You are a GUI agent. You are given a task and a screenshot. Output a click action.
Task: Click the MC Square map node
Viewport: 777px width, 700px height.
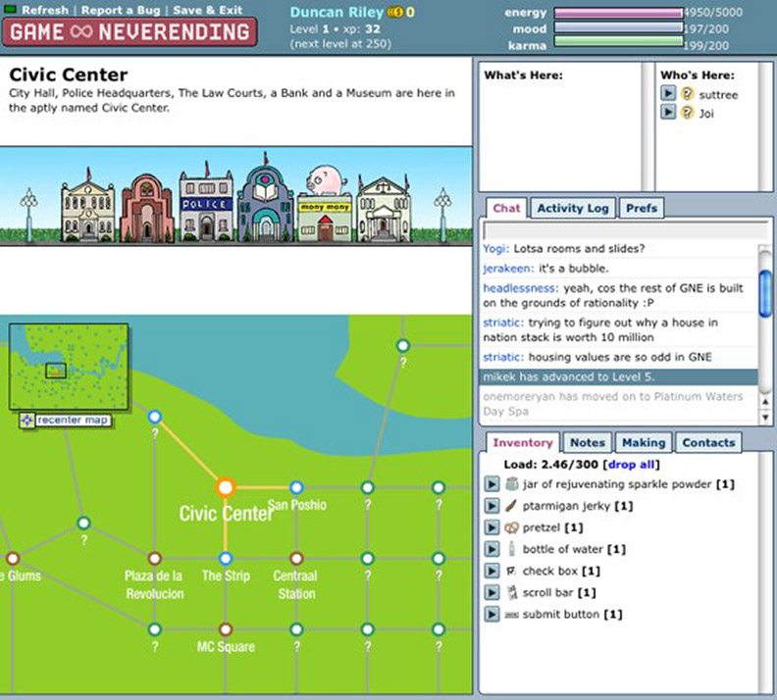[x=226, y=628]
